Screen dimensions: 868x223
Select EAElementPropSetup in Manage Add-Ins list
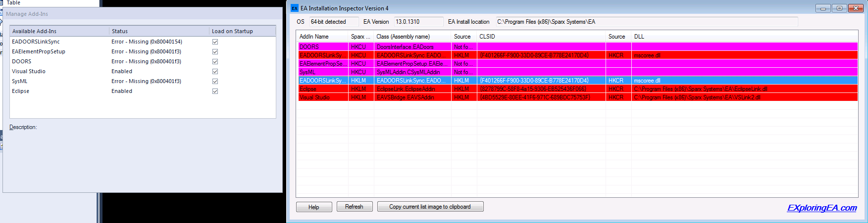coord(39,51)
